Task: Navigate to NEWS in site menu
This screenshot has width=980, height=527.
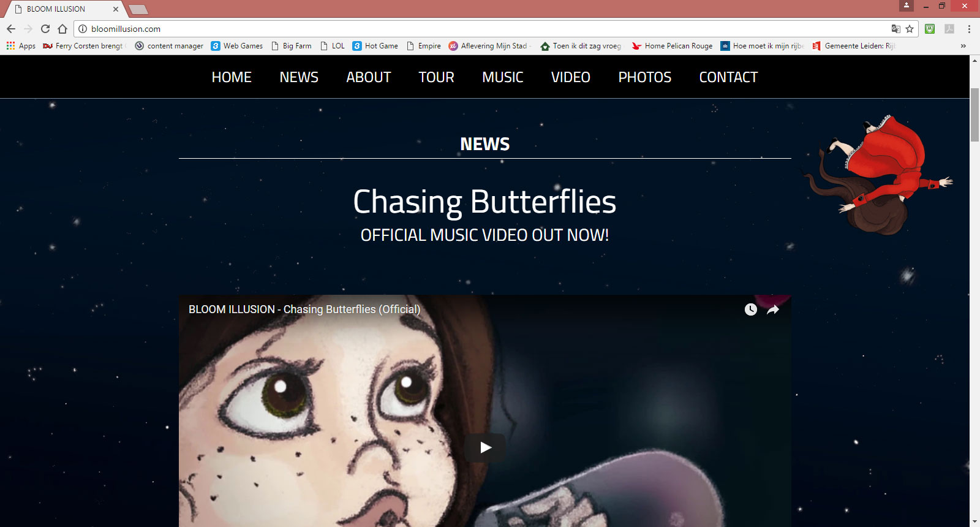Action: point(299,77)
